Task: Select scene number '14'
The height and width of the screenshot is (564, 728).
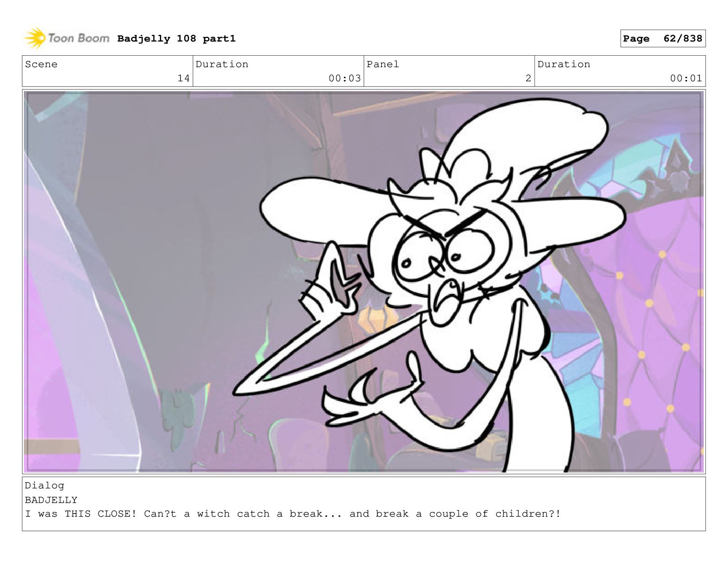Action: (x=183, y=78)
